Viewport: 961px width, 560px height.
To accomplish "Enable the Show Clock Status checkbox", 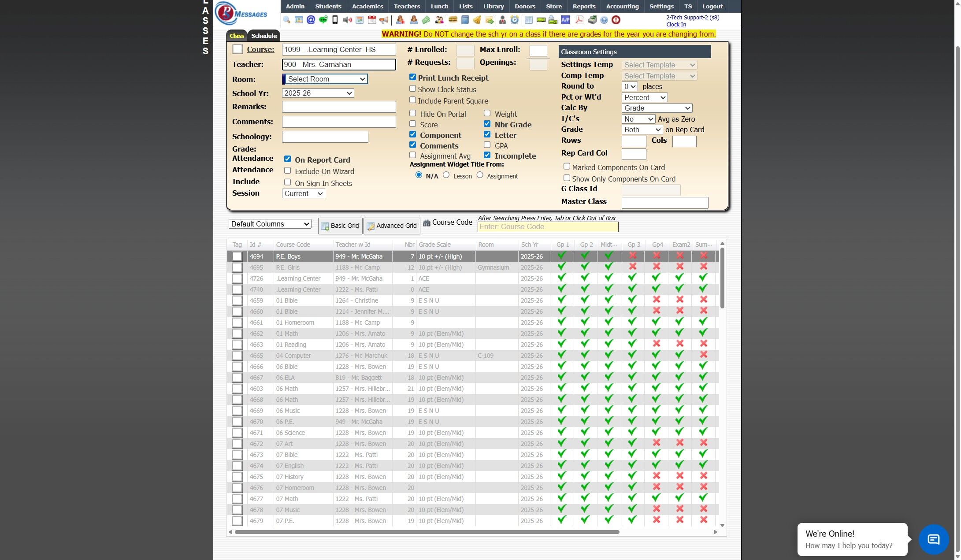I will point(412,89).
